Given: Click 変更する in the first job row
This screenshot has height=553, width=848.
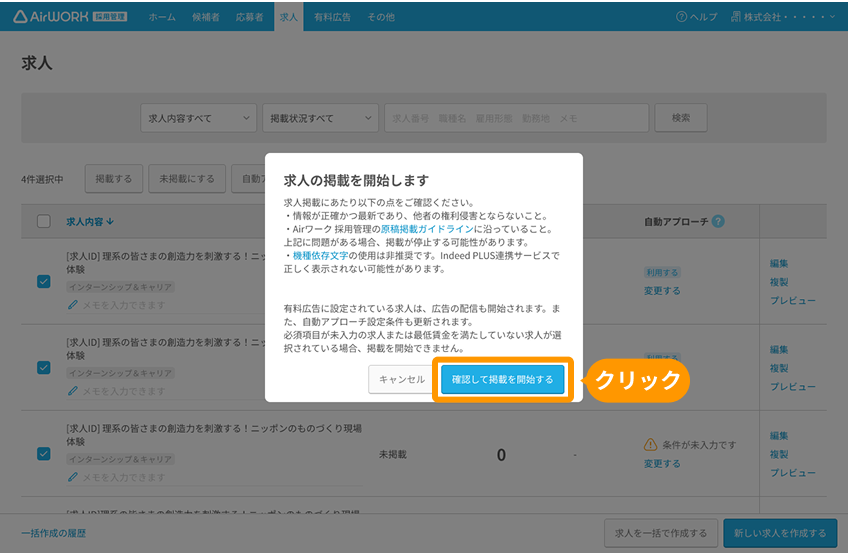Looking at the screenshot, I should coord(662,291).
